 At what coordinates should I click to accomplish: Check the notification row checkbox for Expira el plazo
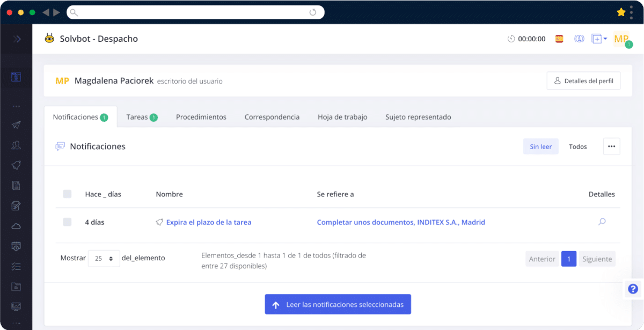pyautogui.click(x=67, y=222)
